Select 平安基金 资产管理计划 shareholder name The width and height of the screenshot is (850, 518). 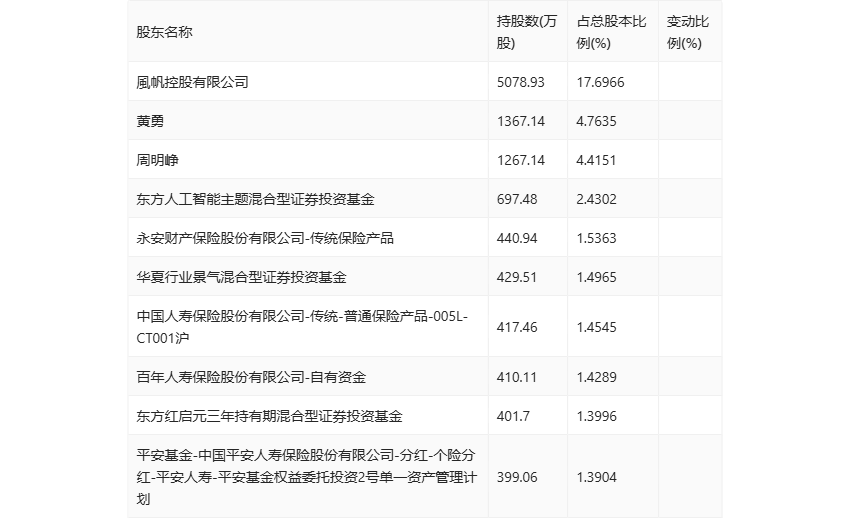click(x=307, y=477)
